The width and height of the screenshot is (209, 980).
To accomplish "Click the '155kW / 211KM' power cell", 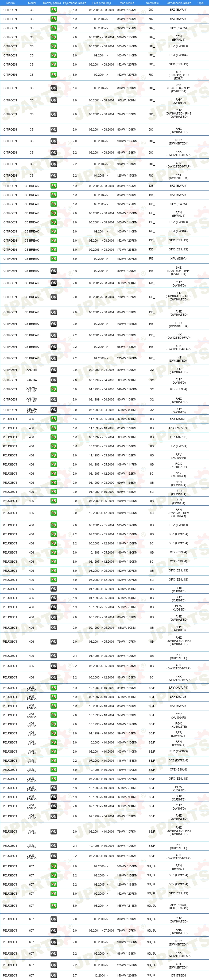I will [127, 906].
